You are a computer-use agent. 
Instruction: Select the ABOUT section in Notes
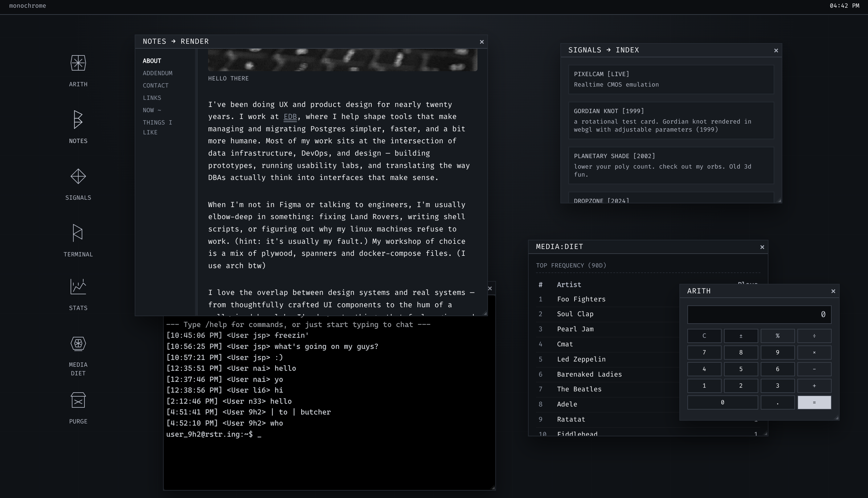point(152,61)
